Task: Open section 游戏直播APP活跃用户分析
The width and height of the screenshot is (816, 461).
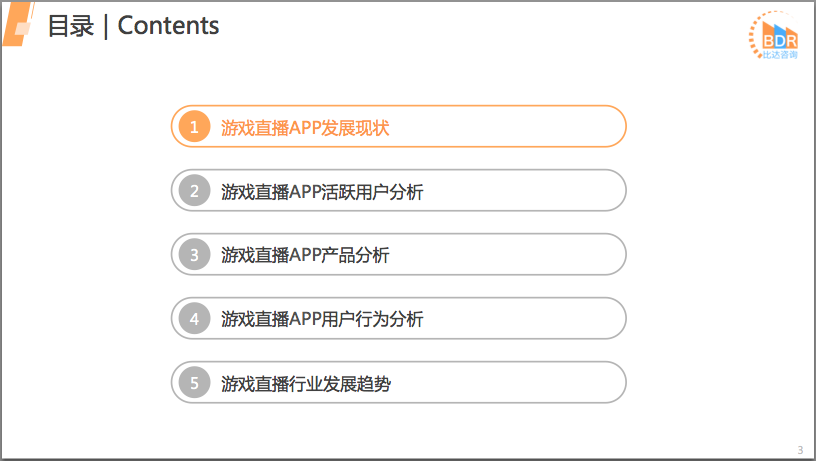Action: tap(322, 191)
